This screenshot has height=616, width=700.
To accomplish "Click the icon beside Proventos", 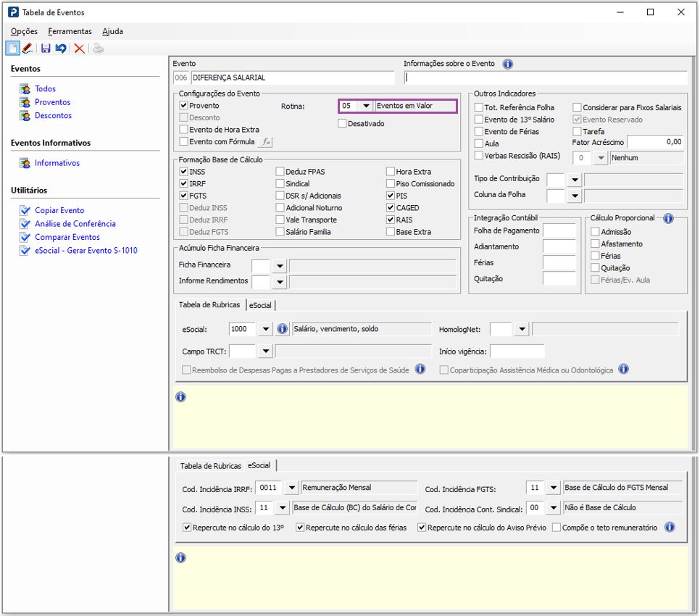I will 25,102.
